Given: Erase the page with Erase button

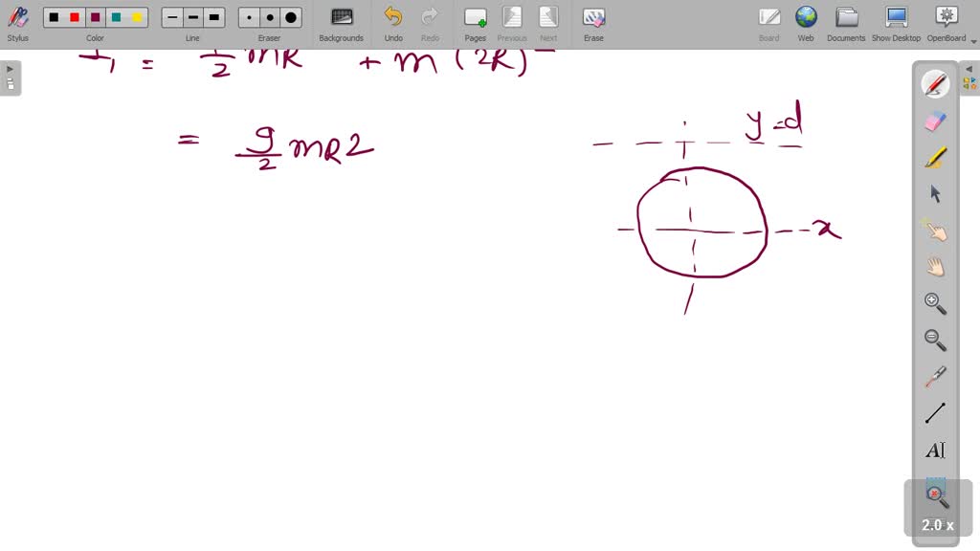Looking at the screenshot, I should 593,23.
